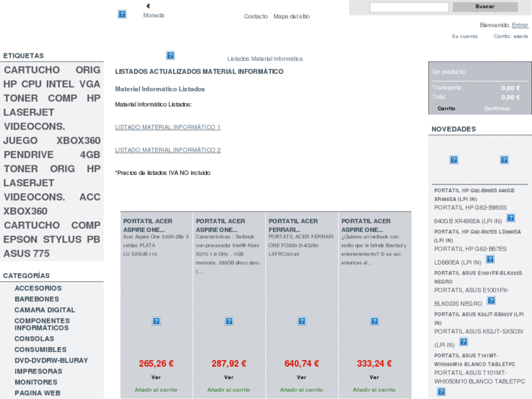Screen dimensions: 532x399
Task: Click image icon next to ASUS K52JT-SX503V
Action: click(x=463, y=342)
